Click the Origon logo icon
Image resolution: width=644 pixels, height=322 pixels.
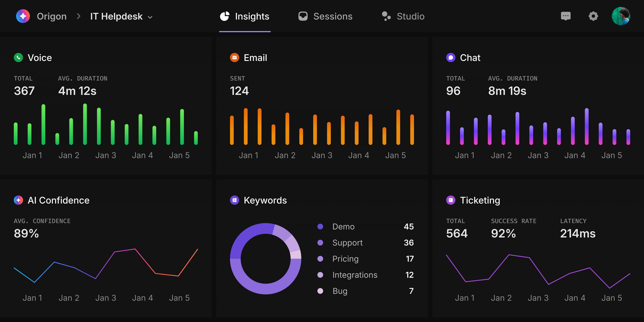pyautogui.click(x=23, y=16)
